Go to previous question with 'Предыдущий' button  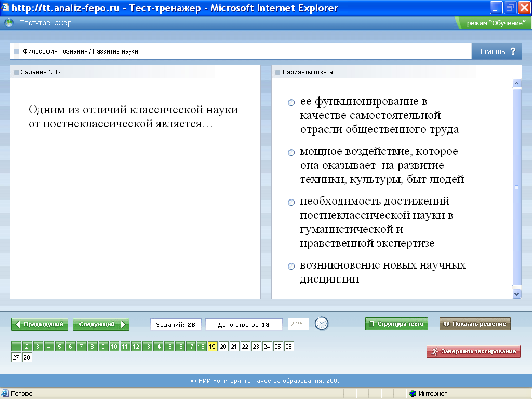click(x=39, y=324)
